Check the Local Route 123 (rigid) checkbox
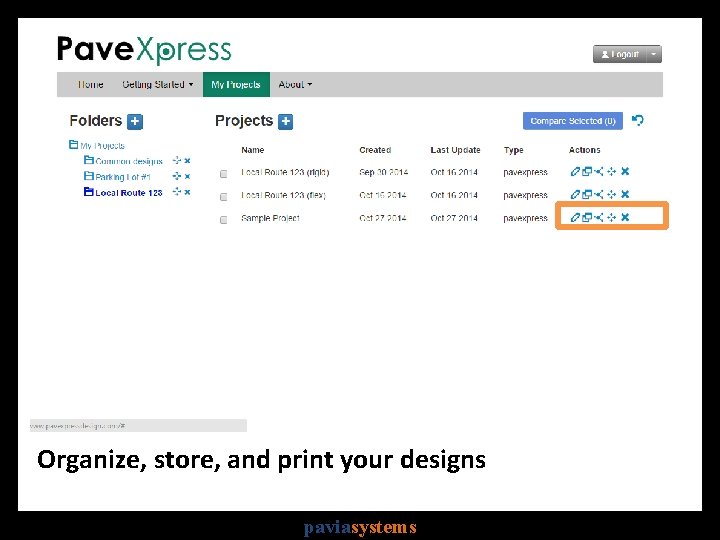This screenshot has width=720, height=540. (x=224, y=174)
